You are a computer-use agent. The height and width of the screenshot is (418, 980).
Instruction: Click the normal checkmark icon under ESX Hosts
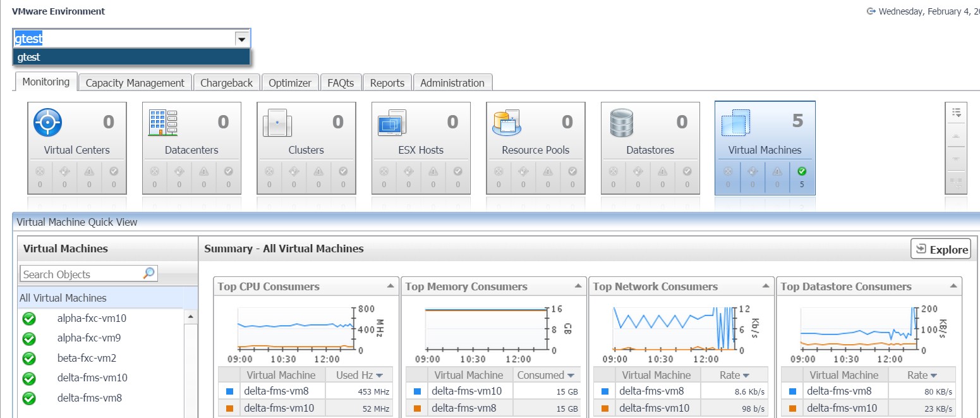(x=457, y=171)
